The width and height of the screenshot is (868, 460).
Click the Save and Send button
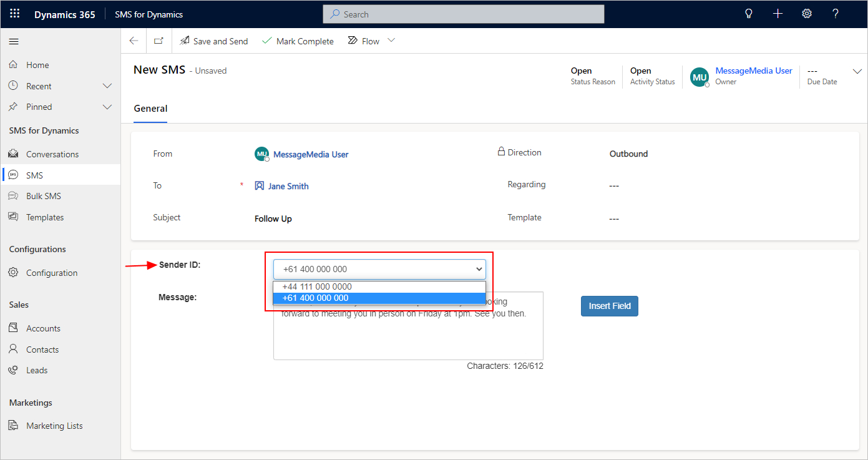pos(214,41)
